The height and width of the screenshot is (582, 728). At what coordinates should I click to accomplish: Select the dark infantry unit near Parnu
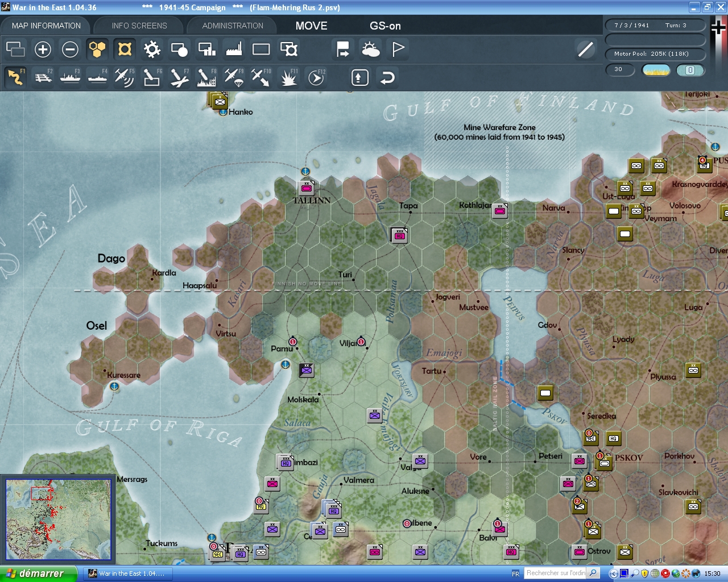[307, 371]
